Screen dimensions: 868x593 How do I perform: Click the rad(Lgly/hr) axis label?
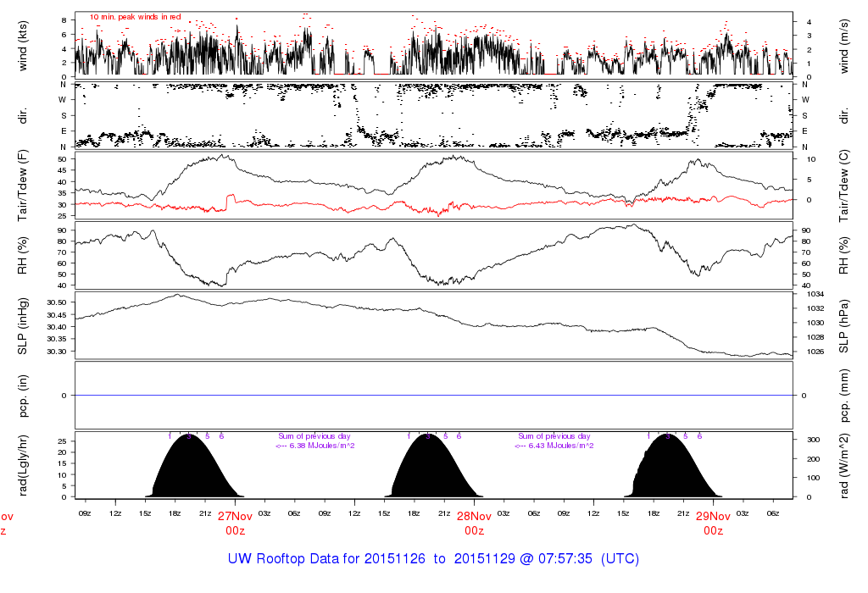(23, 465)
